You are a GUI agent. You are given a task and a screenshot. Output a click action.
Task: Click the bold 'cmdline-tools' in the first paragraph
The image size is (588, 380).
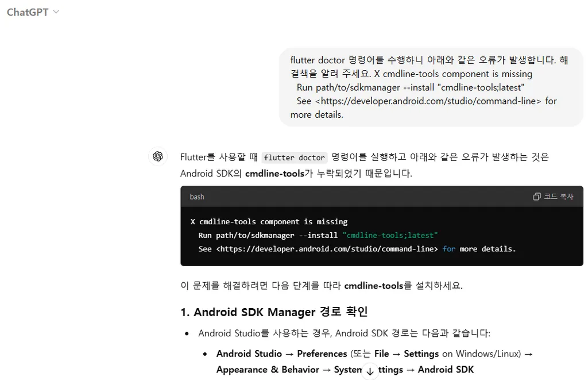point(274,174)
